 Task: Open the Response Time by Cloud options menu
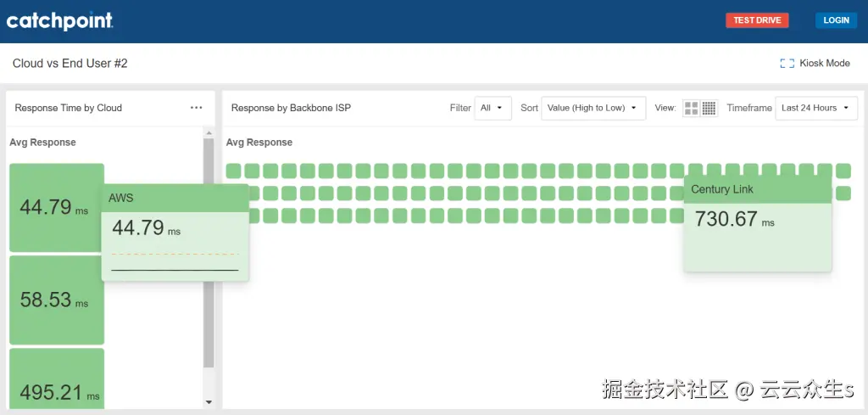tap(196, 108)
